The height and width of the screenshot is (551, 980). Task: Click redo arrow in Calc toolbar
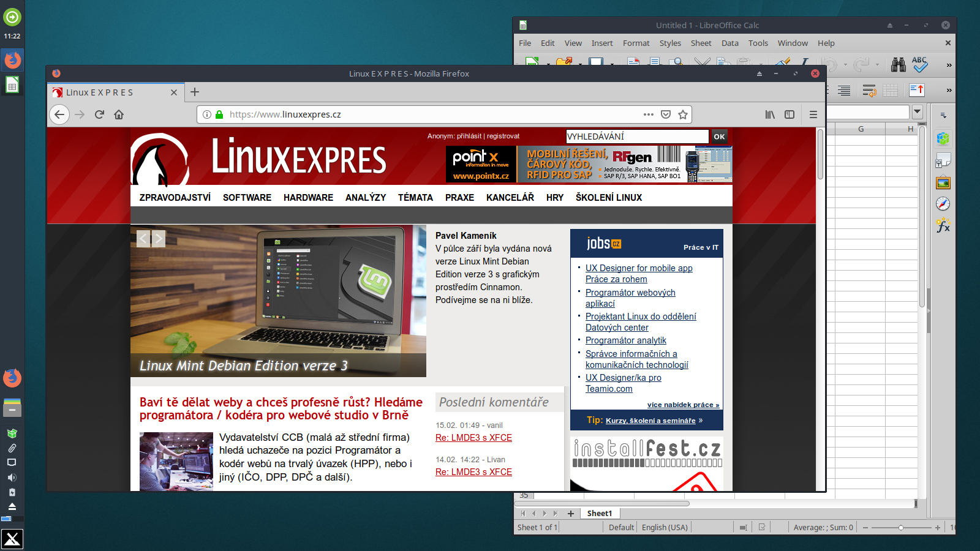[x=861, y=64]
